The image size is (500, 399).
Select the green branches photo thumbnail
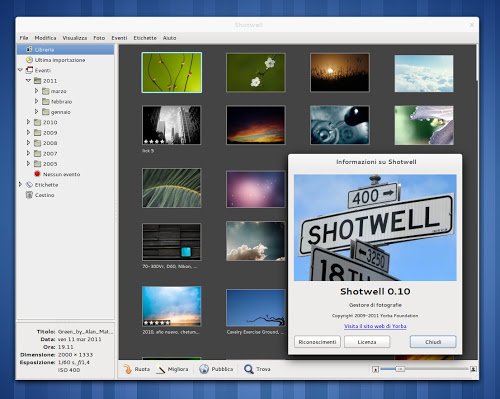click(x=172, y=72)
